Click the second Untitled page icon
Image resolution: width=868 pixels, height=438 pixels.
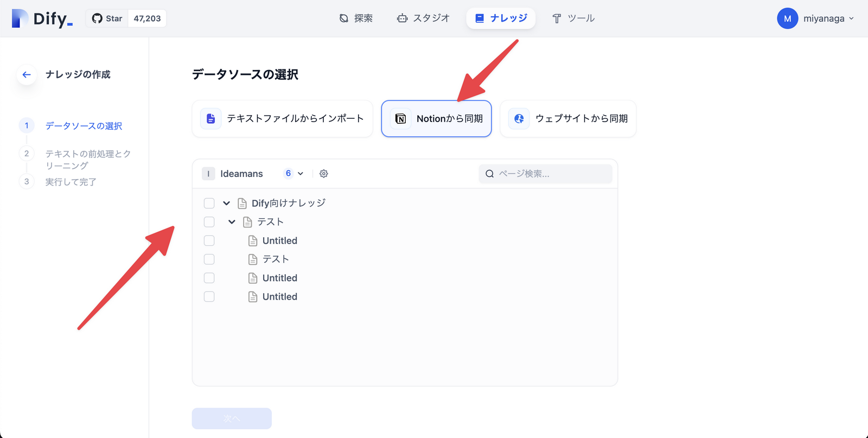click(x=253, y=278)
